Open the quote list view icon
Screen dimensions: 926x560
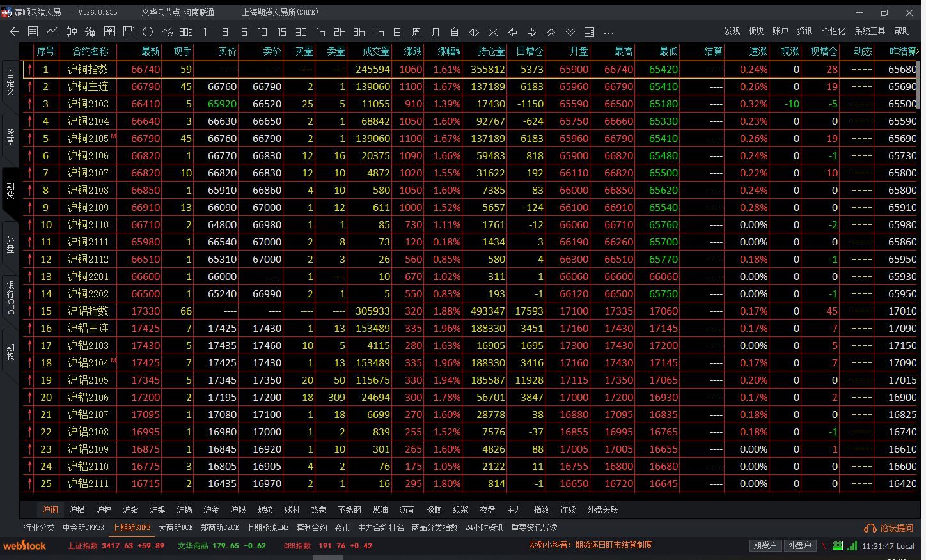point(33,31)
